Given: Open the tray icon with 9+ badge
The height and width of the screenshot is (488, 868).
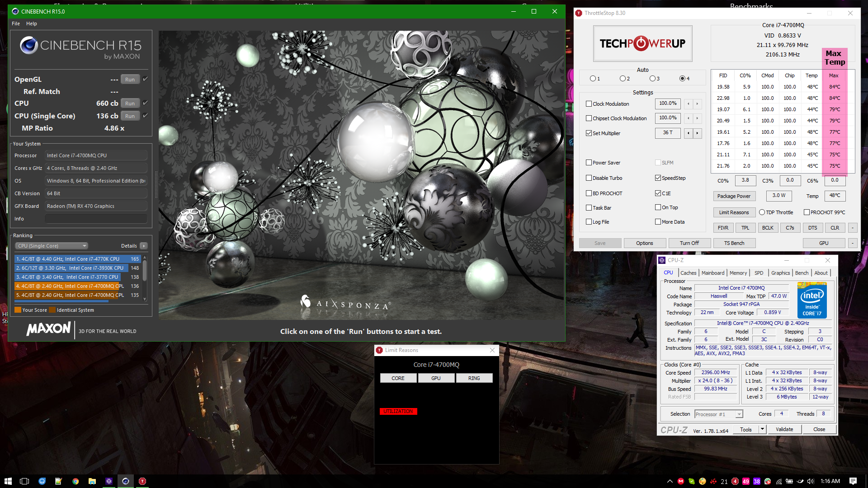Looking at the screenshot, I should click(x=768, y=481).
